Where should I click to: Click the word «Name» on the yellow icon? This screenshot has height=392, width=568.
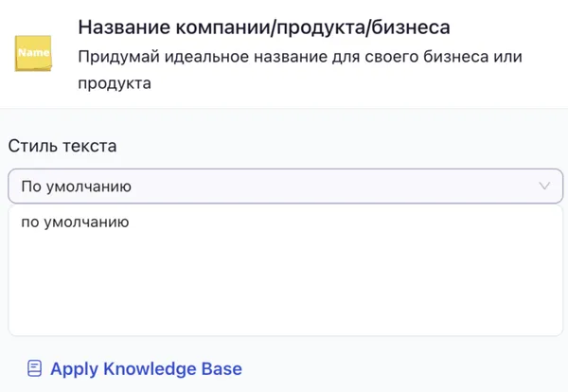pos(34,52)
